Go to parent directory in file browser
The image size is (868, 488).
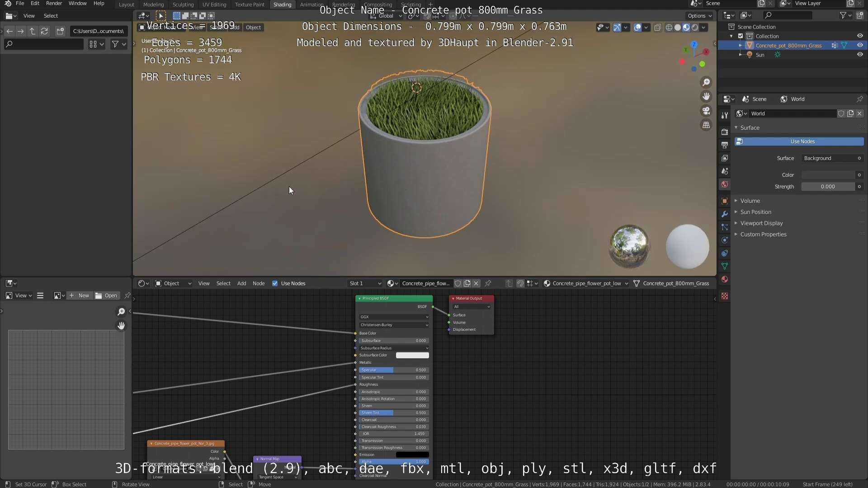click(x=33, y=31)
